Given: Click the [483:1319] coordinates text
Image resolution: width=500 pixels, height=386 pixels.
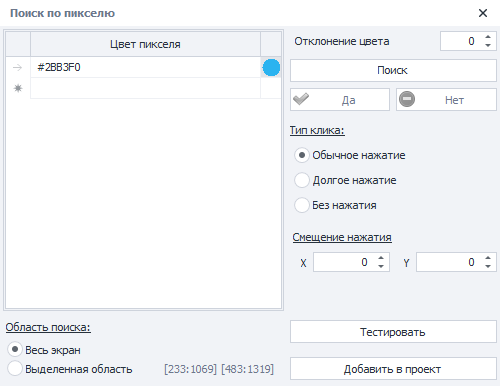Looking at the screenshot, I should [248, 369].
